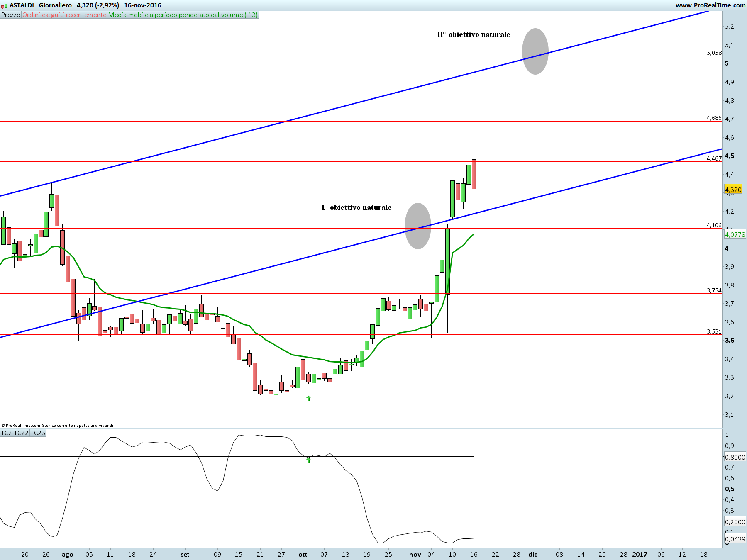Click the 3,754 horizontal level label

(714, 290)
